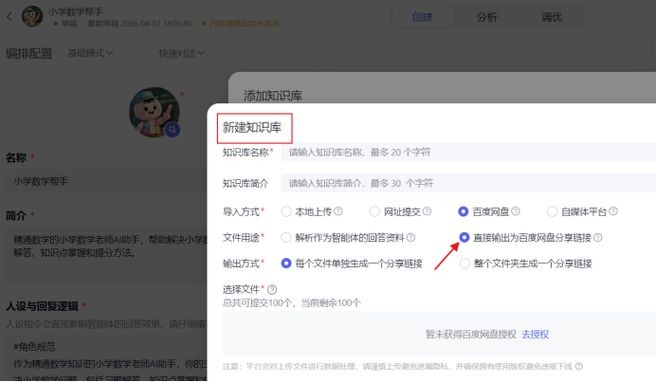Select 直接输出为百度网盘分享链接 usage

[464, 237]
